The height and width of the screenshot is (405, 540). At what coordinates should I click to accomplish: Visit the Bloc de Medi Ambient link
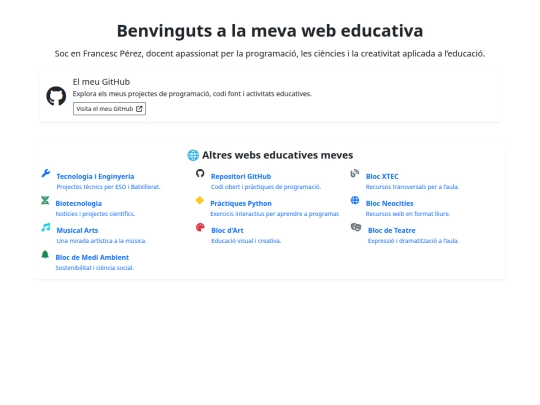[x=92, y=257]
